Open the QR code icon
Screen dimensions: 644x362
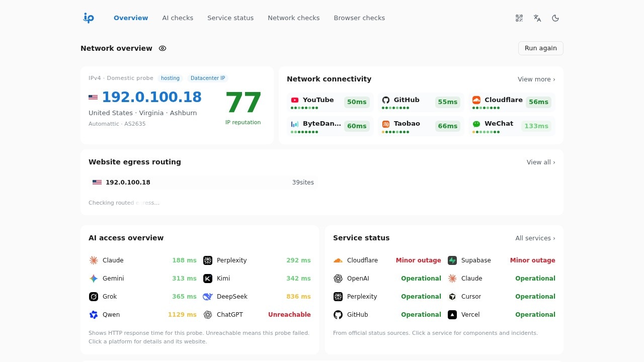click(x=519, y=18)
